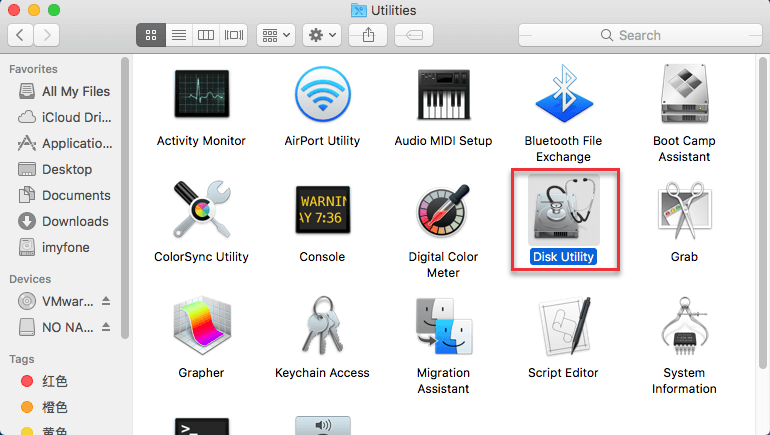Open All My Files in sidebar
770x435 pixels.
64,91
